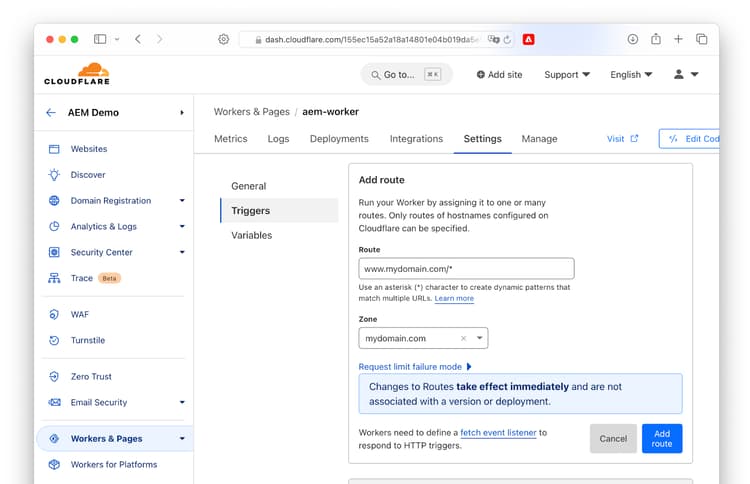750x484 pixels.
Task: Open the English language dropdown
Action: 631,74
